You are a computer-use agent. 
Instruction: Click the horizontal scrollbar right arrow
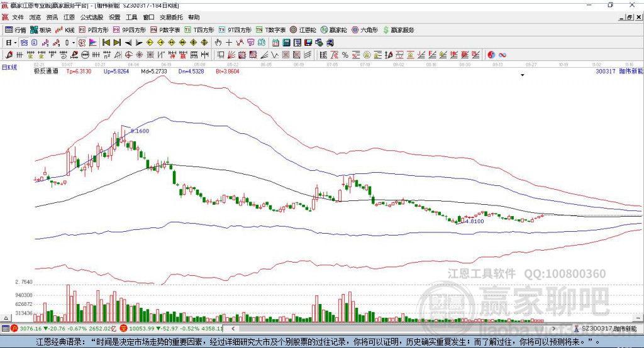(553, 329)
